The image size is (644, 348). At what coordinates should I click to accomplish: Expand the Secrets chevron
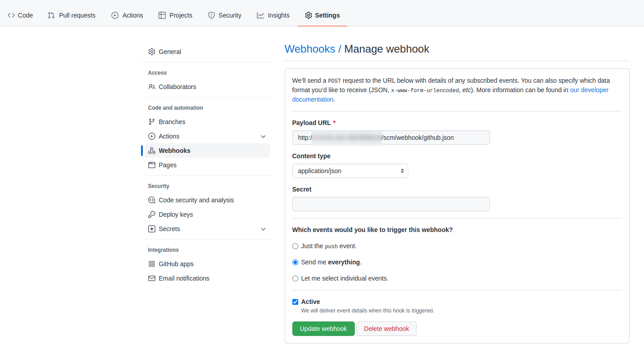[x=263, y=229]
